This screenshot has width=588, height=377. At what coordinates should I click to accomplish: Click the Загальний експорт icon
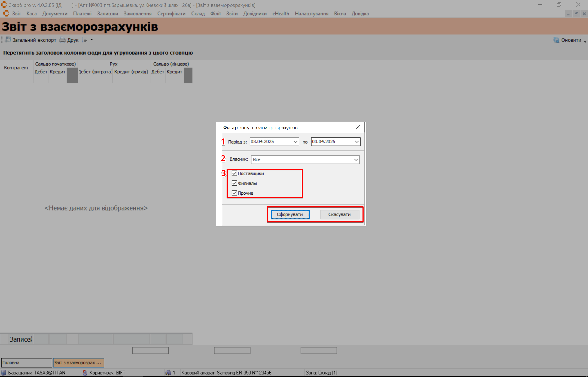coord(8,40)
